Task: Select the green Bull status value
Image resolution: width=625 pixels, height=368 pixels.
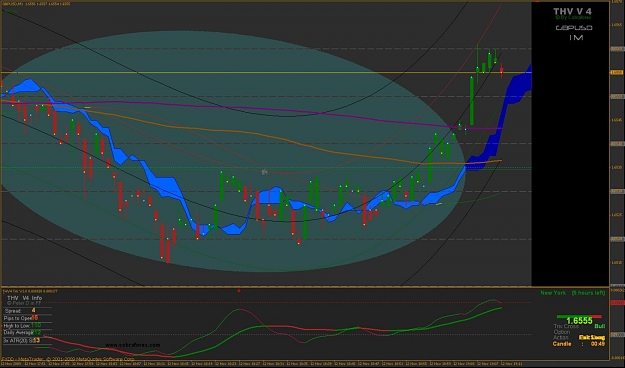Action: [599, 326]
